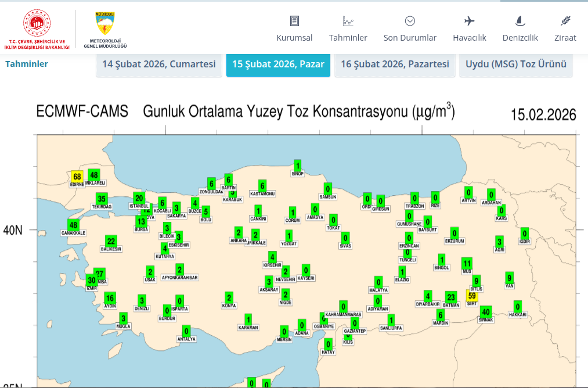This screenshot has width=588, height=388.
Task: Select the 14 Şubat 2026, Cumartesi tab
Action: coord(159,64)
